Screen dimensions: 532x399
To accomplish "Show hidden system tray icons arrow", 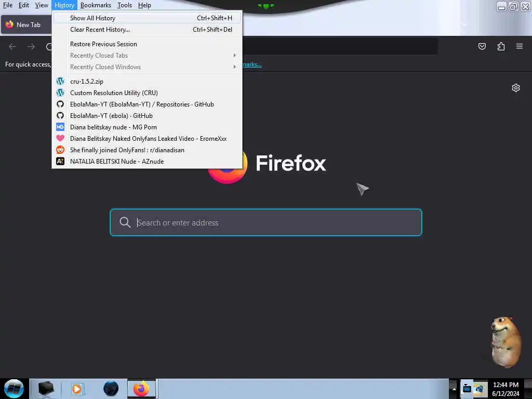I will tap(454, 389).
